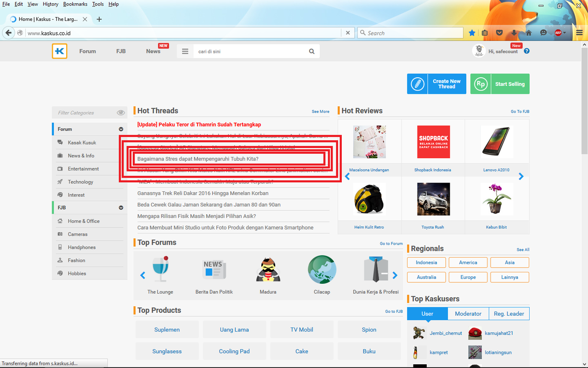This screenshot has height=368, width=588.
Task: Click the back arrow navigation button
Action: (8, 33)
